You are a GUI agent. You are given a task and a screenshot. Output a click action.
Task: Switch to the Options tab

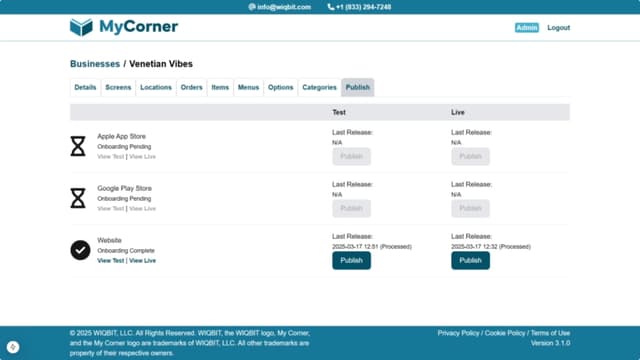(280, 87)
